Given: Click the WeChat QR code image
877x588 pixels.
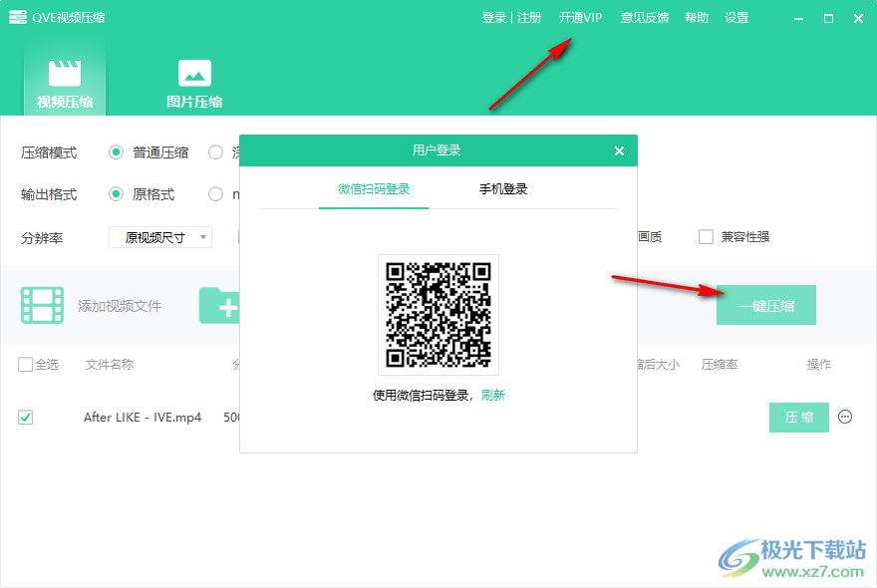Looking at the screenshot, I should pyautogui.click(x=438, y=315).
